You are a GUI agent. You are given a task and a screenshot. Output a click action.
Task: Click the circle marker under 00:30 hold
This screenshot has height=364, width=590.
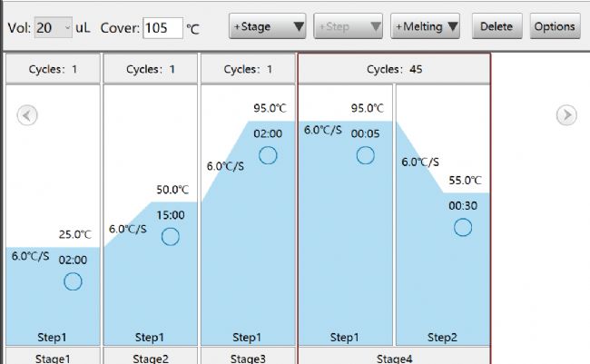tap(463, 227)
